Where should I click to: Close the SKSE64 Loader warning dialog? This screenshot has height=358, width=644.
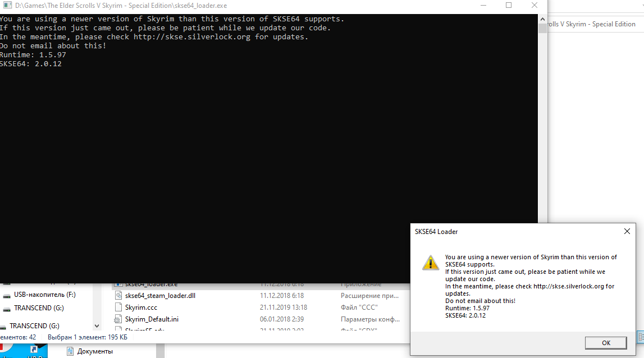(627, 231)
